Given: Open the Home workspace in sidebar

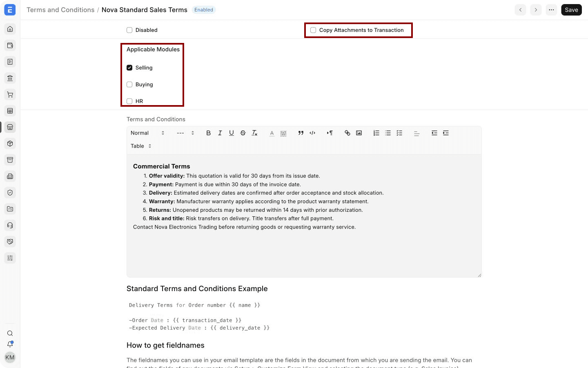Looking at the screenshot, I should 10,29.
